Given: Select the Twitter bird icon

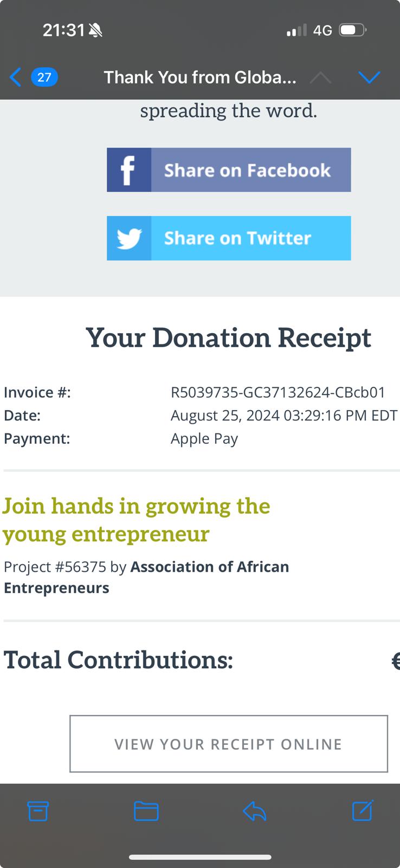Looking at the screenshot, I should (x=128, y=238).
